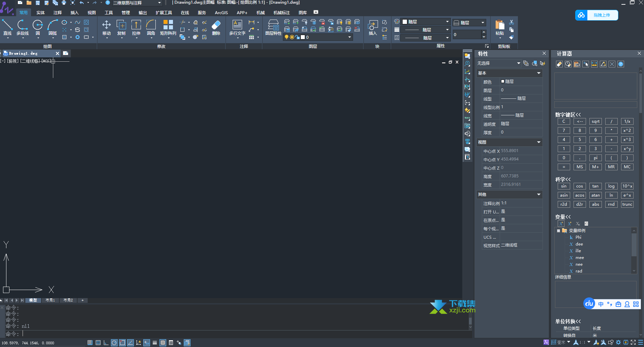The image size is (644, 347).
Task: Click the sin function button
Action: point(564,186)
